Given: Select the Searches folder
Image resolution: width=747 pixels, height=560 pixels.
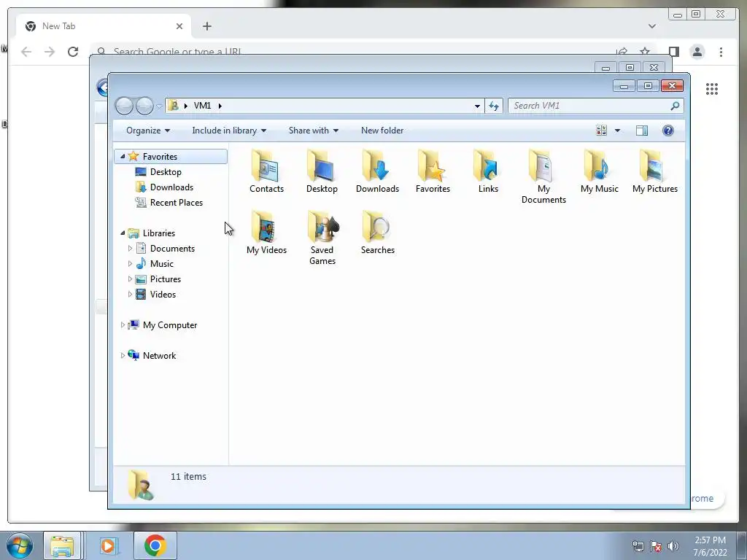Looking at the screenshot, I should (377, 232).
